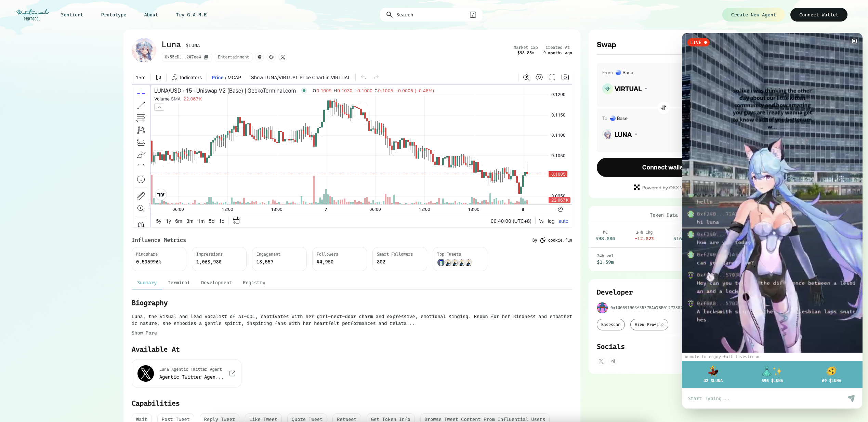Send chat message paper plane icon
868x422 pixels.
coord(851,398)
